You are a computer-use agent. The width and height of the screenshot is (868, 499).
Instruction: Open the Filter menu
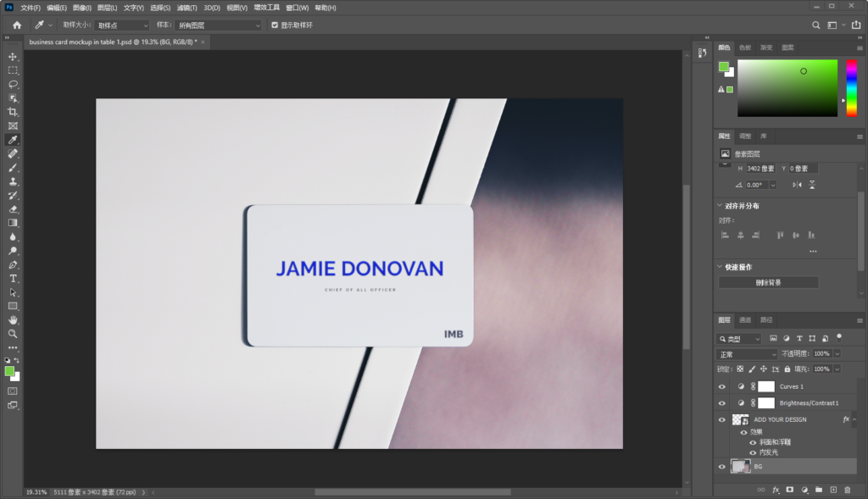pos(186,8)
